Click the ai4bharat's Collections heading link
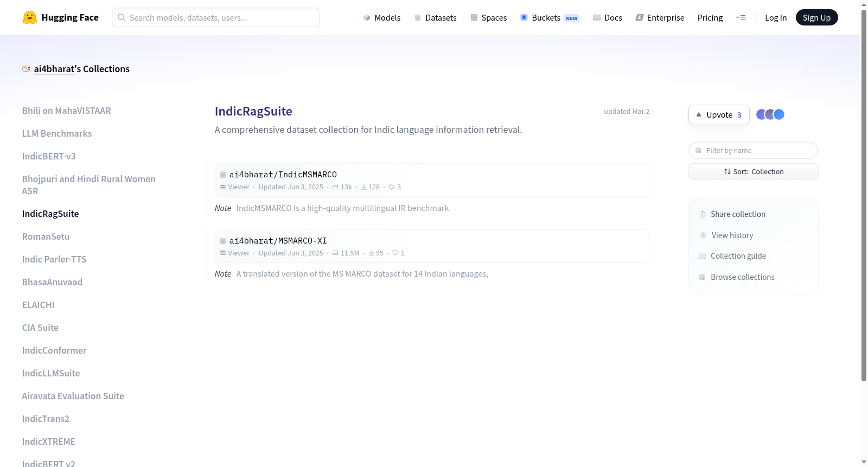Viewport: 868px width, 467px height. pyautogui.click(x=81, y=69)
